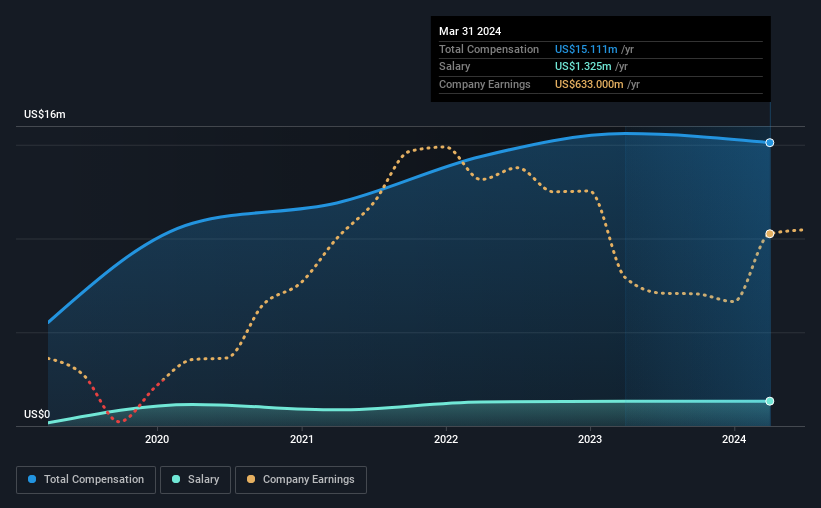Select the 2021 x-axis label

(302, 439)
